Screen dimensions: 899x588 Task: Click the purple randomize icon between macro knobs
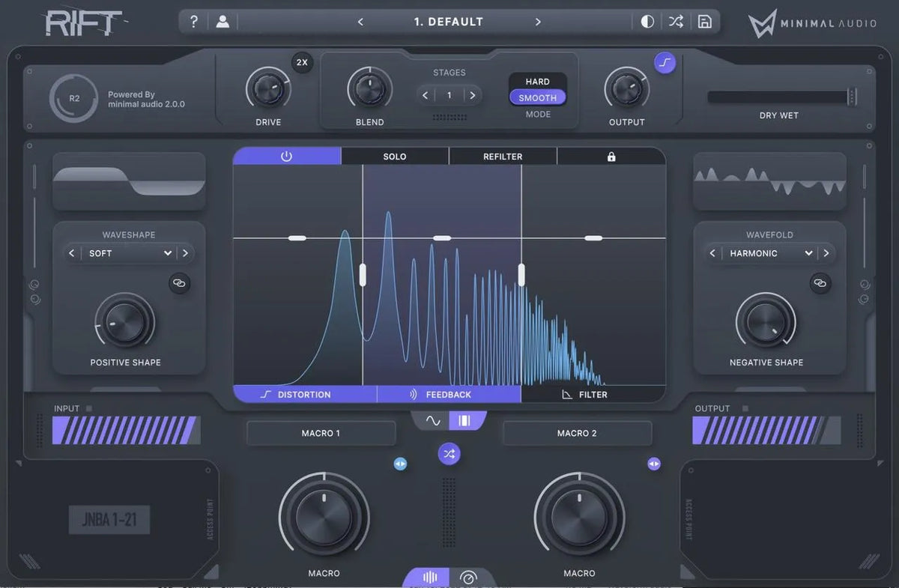pos(449,453)
